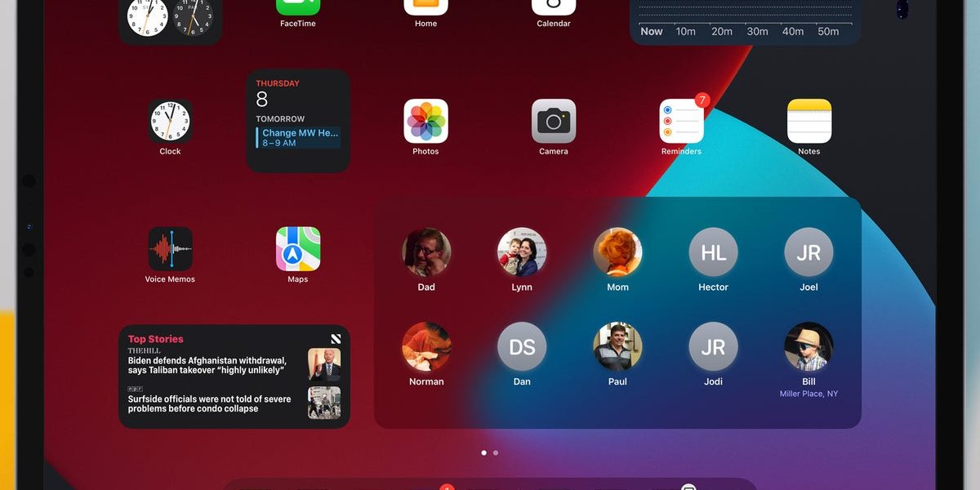Viewport: 980px width, 490px height.
Task: Select Lynn in the contacts widget
Action: tap(522, 251)
